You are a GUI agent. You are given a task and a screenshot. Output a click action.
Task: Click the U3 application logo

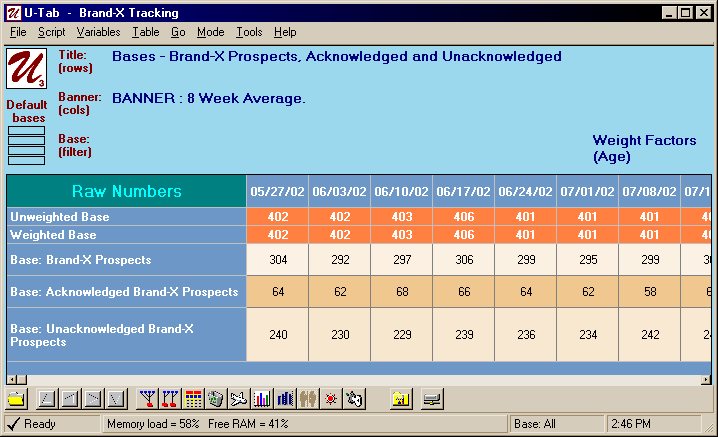27,69
